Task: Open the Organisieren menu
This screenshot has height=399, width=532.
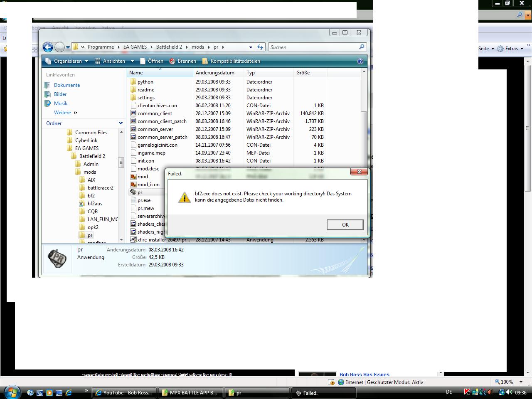Action: coord(66,61)
